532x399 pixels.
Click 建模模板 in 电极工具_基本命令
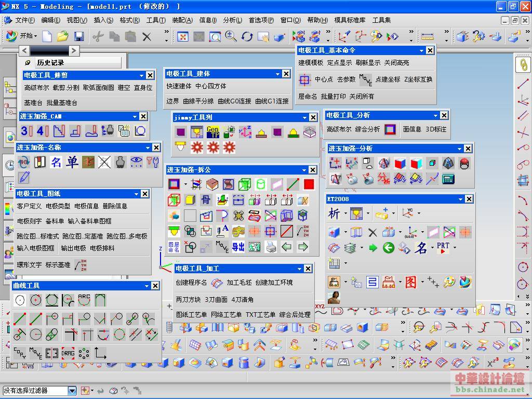click(x=311, y=63)
